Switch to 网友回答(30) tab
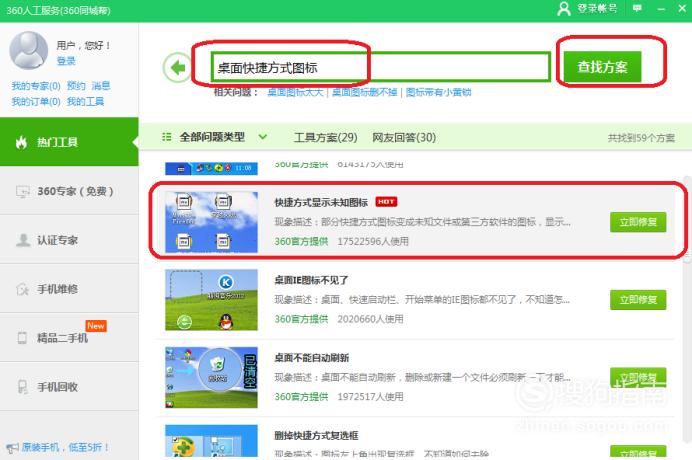This screenshot has height=460, width=692. click(404, 137)
